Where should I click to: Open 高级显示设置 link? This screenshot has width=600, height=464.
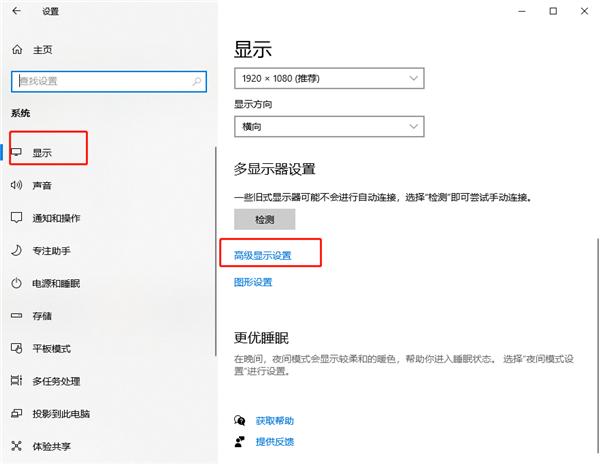point(262,256)
